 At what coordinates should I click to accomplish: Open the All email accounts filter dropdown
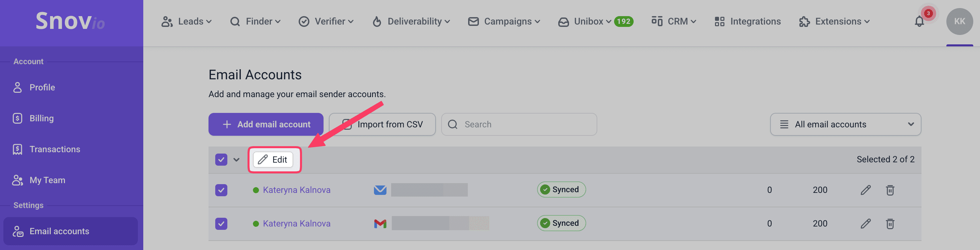click(845, 124)
